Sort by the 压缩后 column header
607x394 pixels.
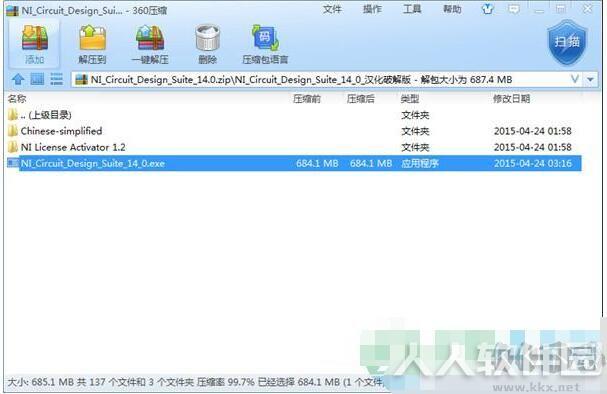pyautogui.click(x=360, y=99)
